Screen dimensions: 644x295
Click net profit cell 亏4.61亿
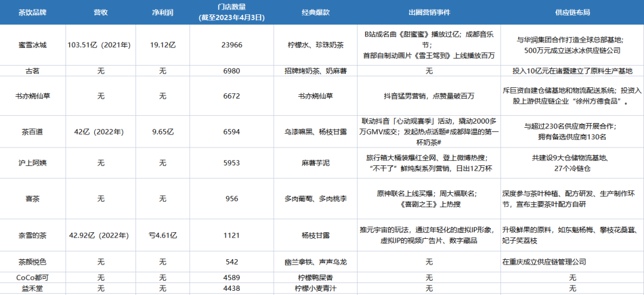coord(163,235)
